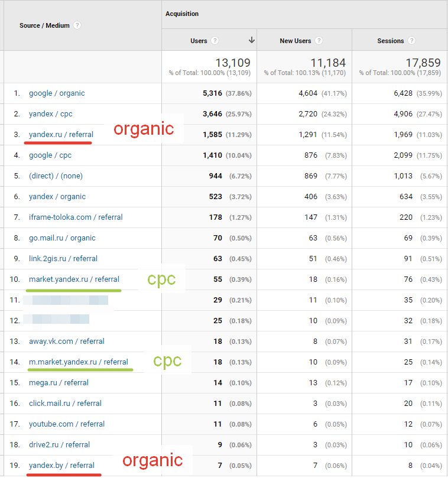Select Users value 1,410 for google cpc

[213, 155]
